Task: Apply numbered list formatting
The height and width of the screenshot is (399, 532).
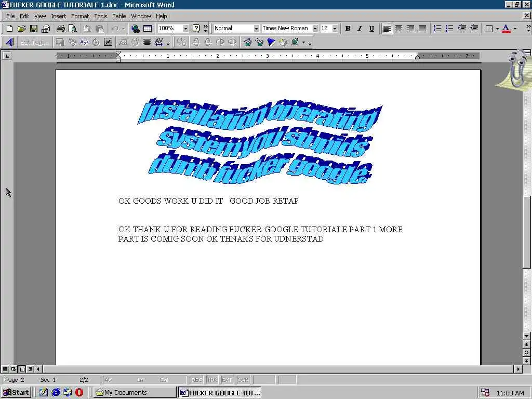Action: 437,29
